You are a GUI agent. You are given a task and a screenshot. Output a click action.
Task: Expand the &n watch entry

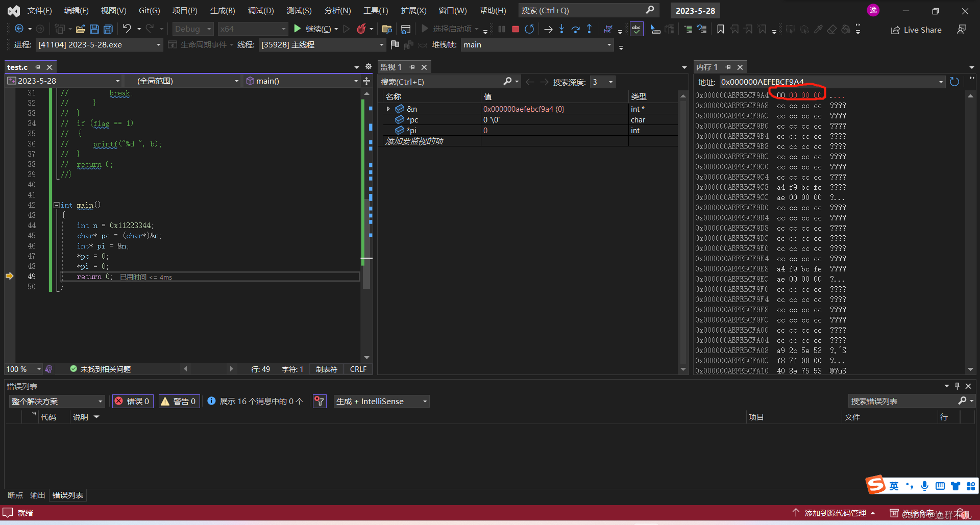click(388, 109)
